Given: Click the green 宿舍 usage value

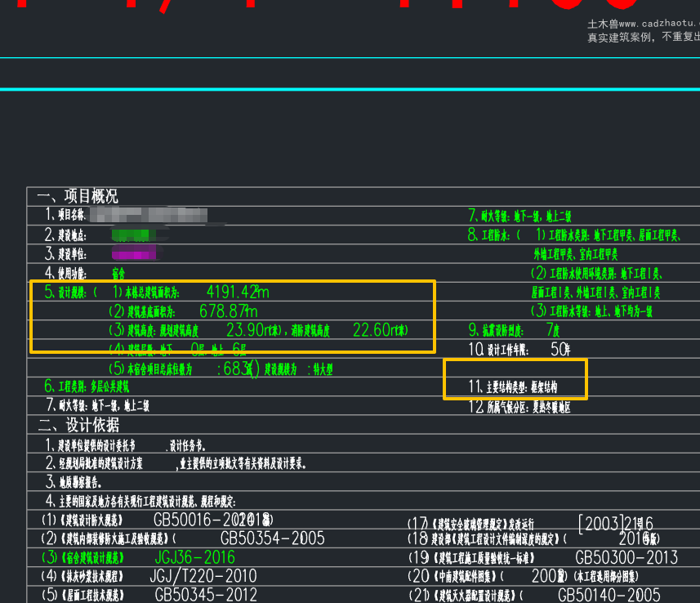Looking at the screenshot, I should pyautogui.click(x=118, y=273).
